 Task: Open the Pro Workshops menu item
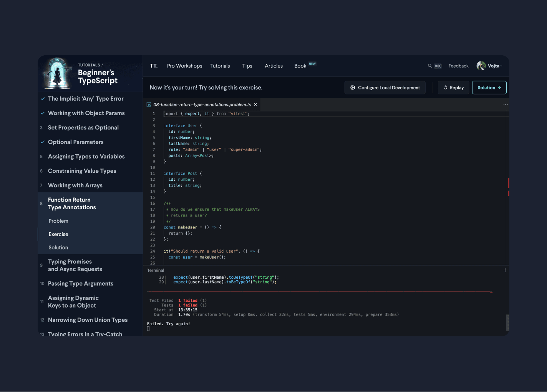point(184,66)
